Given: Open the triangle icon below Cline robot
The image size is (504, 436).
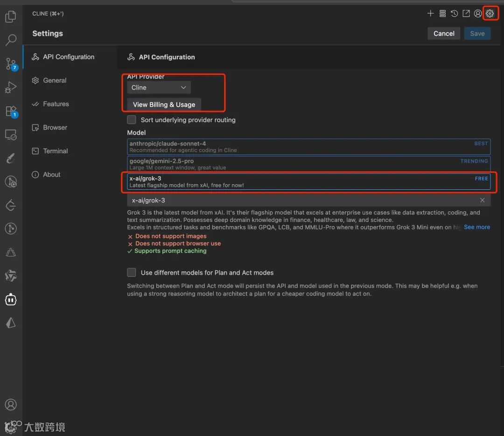Looking at the screenshot, I should [11, 323].
